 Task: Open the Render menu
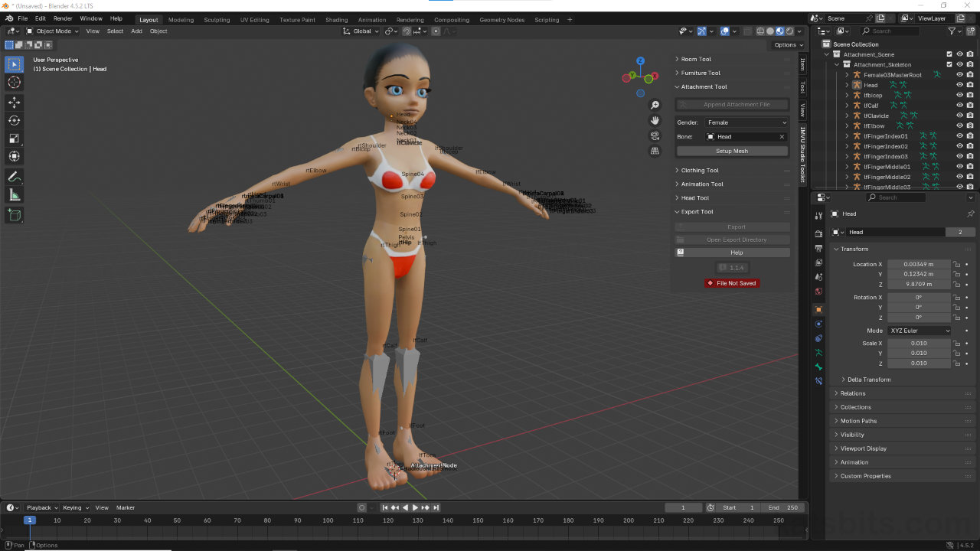(x=63, y=18)
